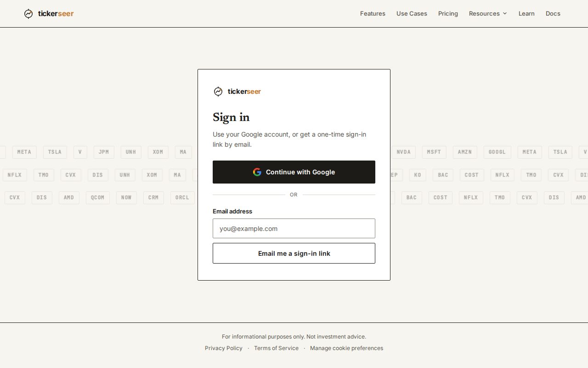Navigate to Docs
This screenshot has height=368, width=588.
(553, 14)
